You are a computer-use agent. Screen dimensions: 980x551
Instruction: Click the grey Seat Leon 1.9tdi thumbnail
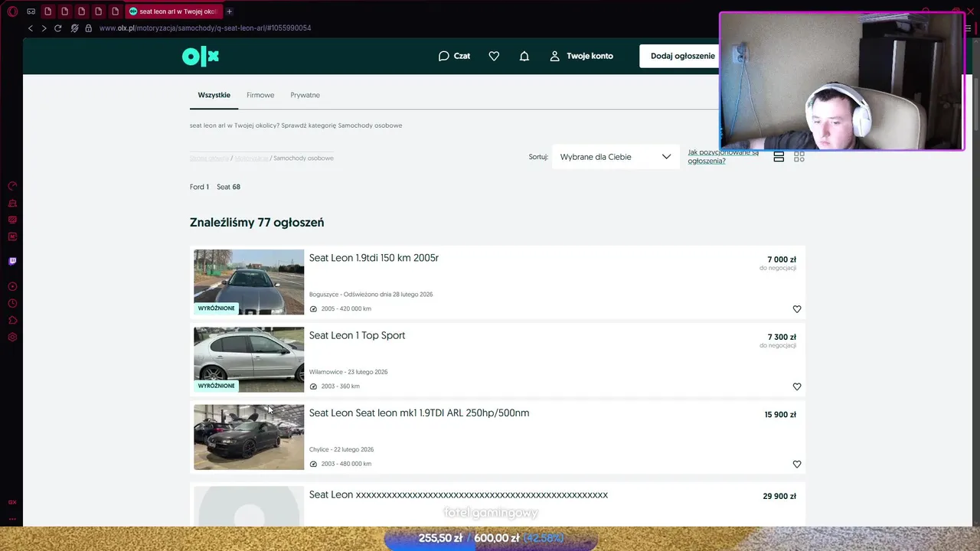[249, 282]
